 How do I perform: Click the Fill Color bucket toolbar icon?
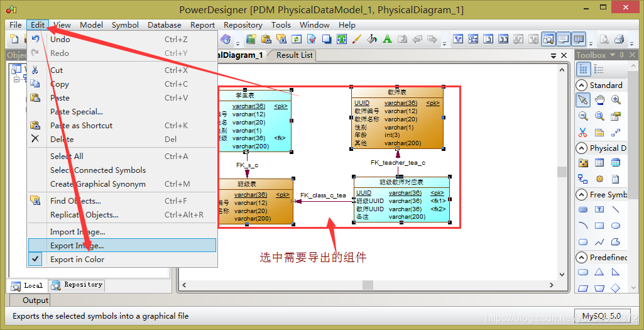tap(372, 39)
